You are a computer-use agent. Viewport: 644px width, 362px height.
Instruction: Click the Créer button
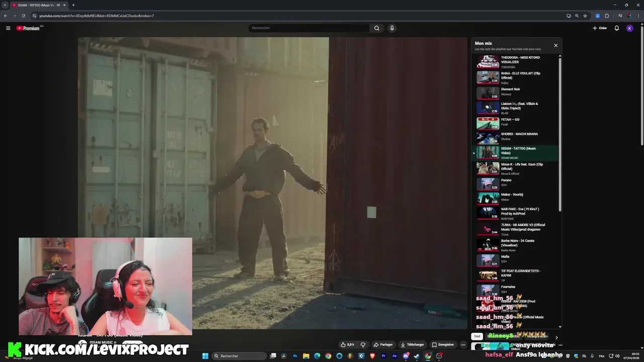pos(600,28)
